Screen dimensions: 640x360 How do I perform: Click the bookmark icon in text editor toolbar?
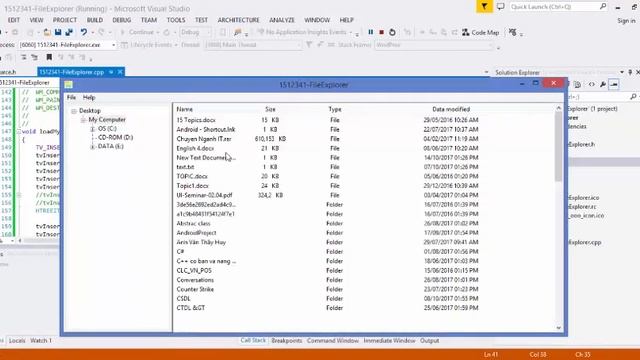(x=49, y=58)
